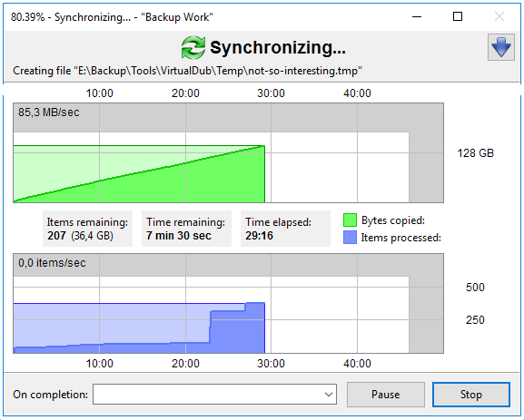Click the 128 GB axis label
Screen dimensions: 524x420
coord(475,153)
